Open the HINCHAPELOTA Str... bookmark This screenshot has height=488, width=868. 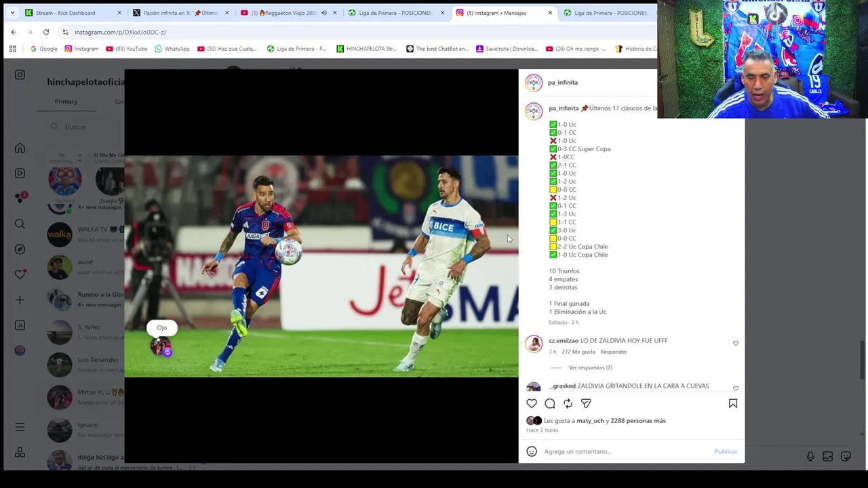(366, 49)
